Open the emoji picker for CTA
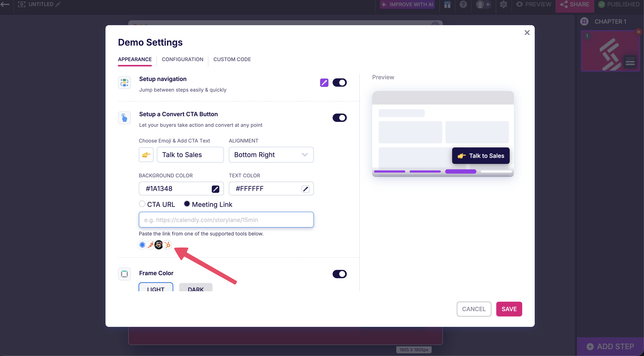The width and height of the screenshot is (644, 356). 146,155
